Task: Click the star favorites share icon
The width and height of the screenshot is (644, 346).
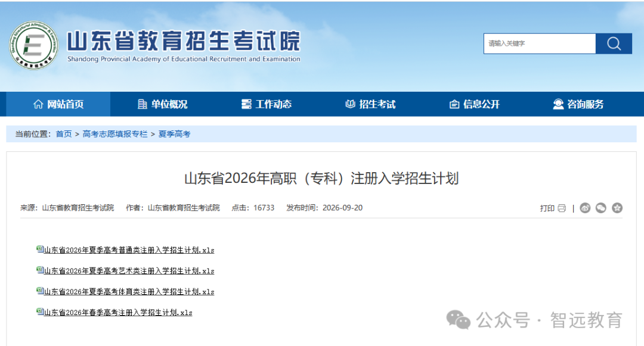Action: (x=617, y=208)
